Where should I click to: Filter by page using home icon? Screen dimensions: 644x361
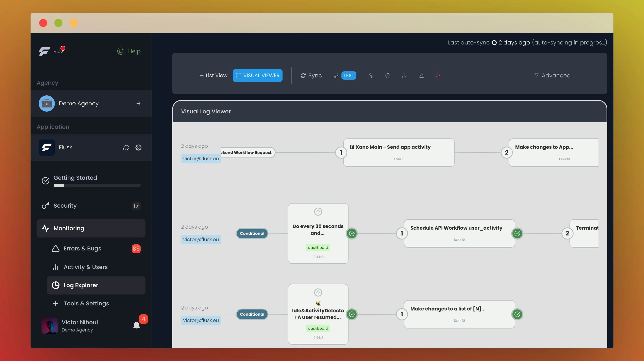(371, 75)
